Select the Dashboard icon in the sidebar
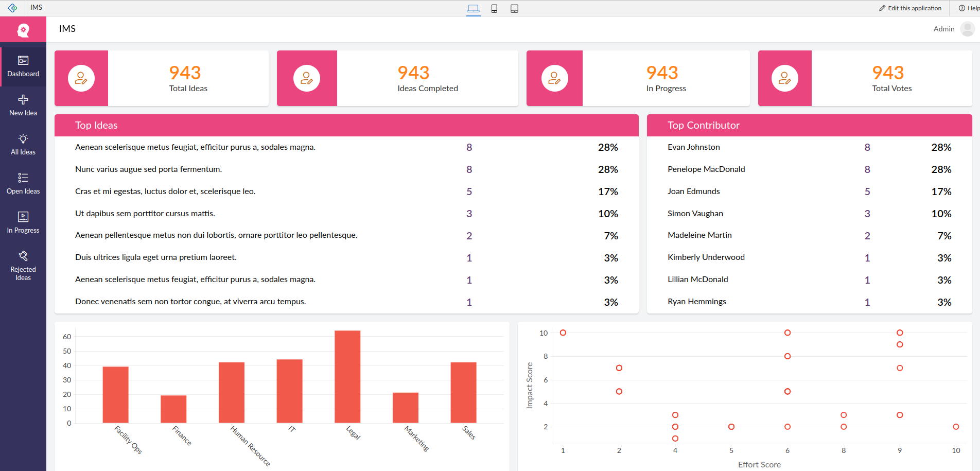This screenshot has width=980, height=471. (23, 65)
